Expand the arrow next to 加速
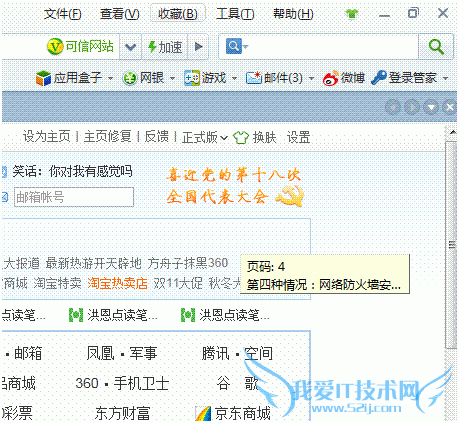Screen dimensions: 459x423 pos(198,47)
